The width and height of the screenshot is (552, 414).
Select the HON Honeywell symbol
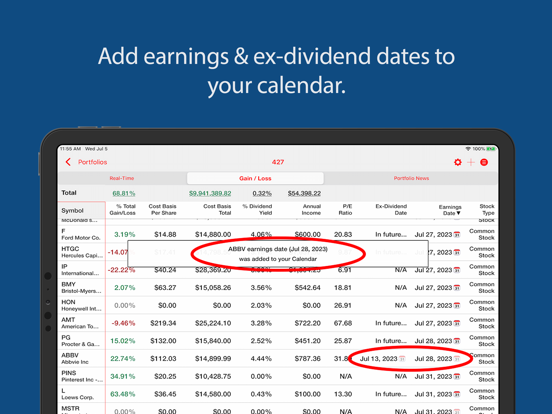(x=81, y=306)
